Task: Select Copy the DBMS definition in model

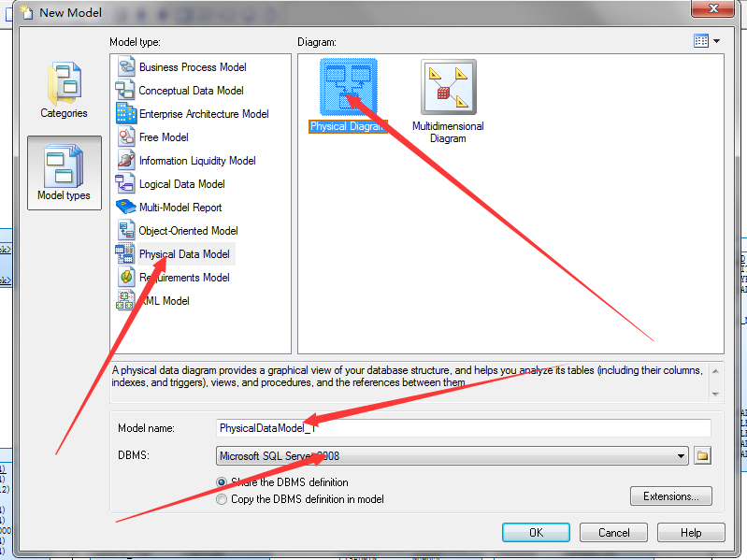Action: [x=221, y=499]
